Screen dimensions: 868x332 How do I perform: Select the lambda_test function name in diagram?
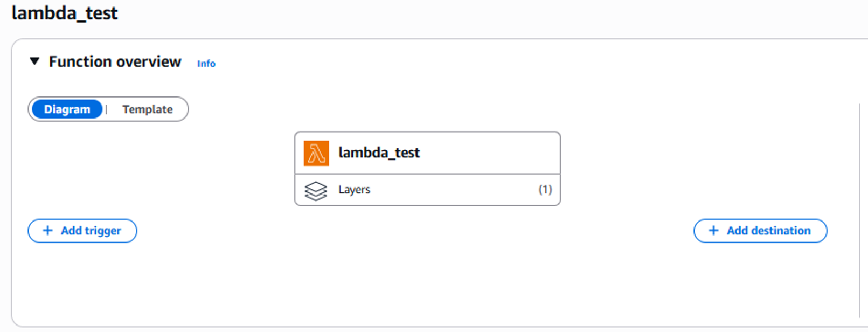(x=379, y=153)
